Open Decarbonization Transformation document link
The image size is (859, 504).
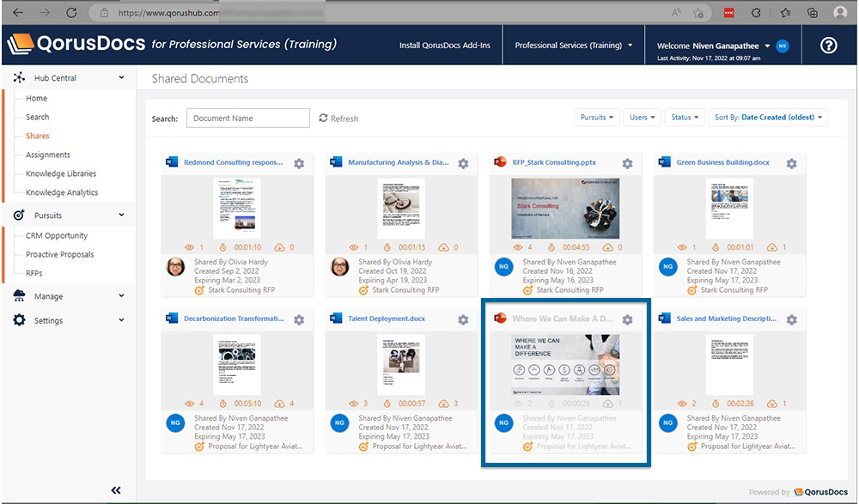click(x=234, y=319)
